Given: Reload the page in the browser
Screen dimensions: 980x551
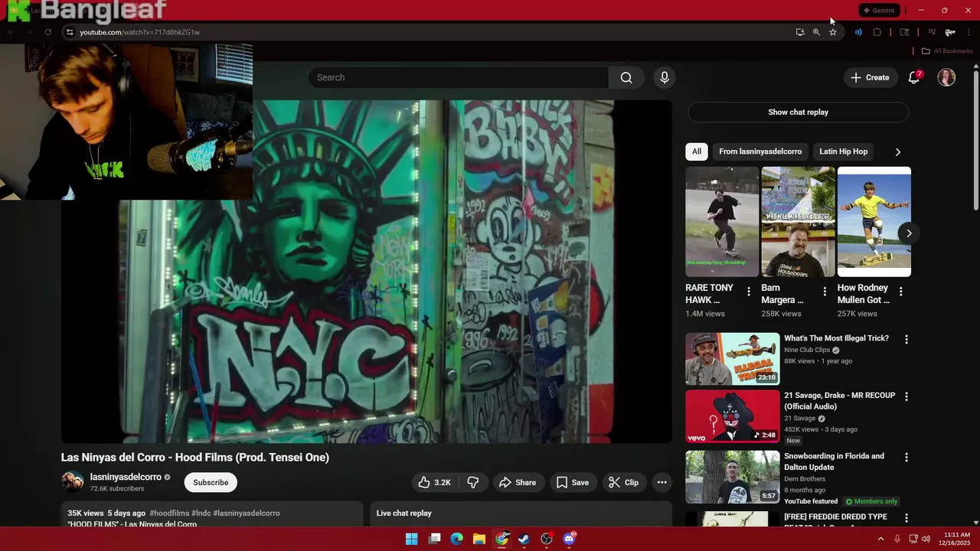Looking at the screenshot, I should pyautogui.click(x=47, y=32).
